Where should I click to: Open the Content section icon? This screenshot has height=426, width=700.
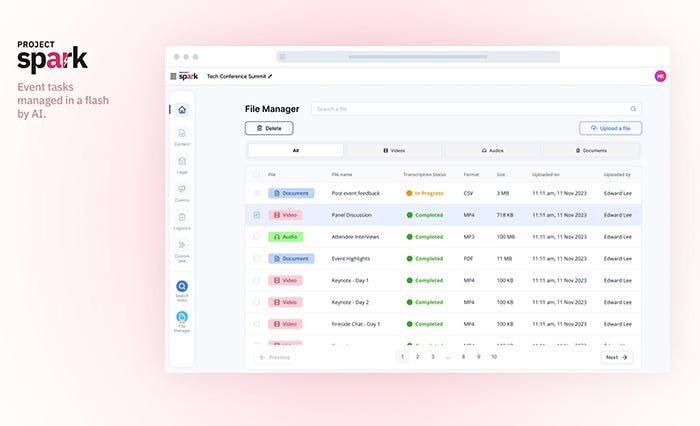182,133
